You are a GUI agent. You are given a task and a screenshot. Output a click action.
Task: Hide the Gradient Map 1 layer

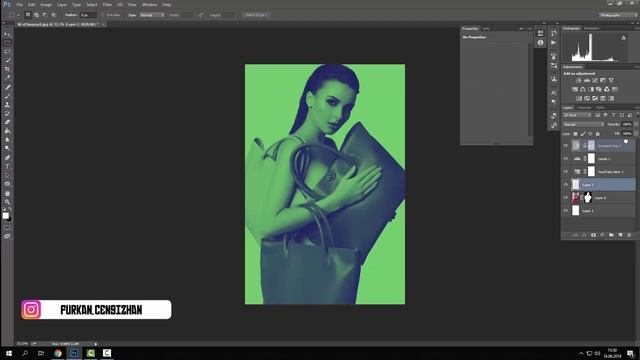pyautogui.click(x=566, y=146)
